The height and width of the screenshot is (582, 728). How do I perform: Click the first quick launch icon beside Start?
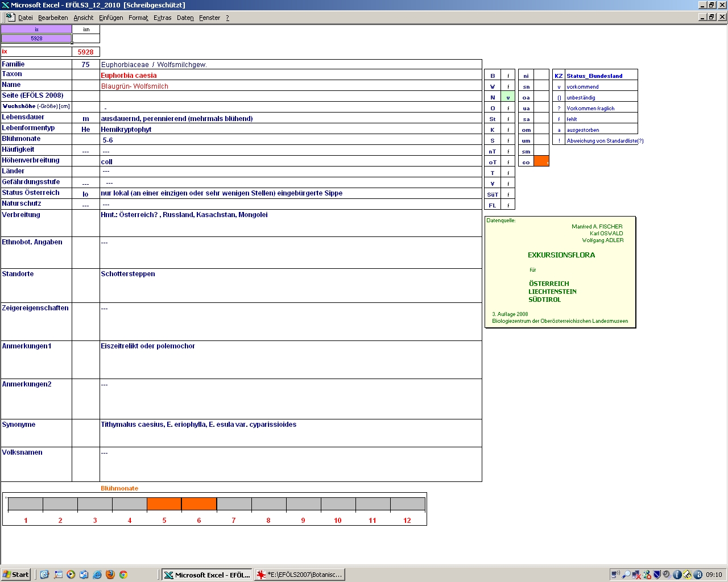pos(44,575)
